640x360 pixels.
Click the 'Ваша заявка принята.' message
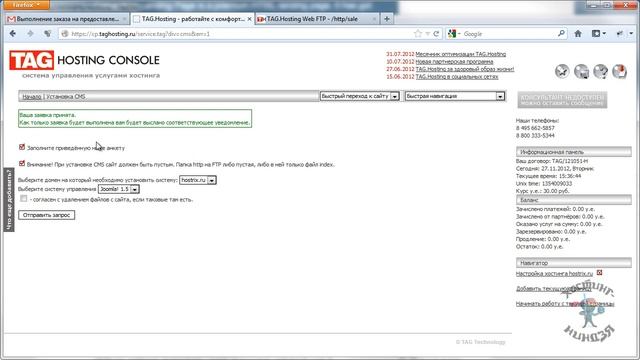[47, 115]
